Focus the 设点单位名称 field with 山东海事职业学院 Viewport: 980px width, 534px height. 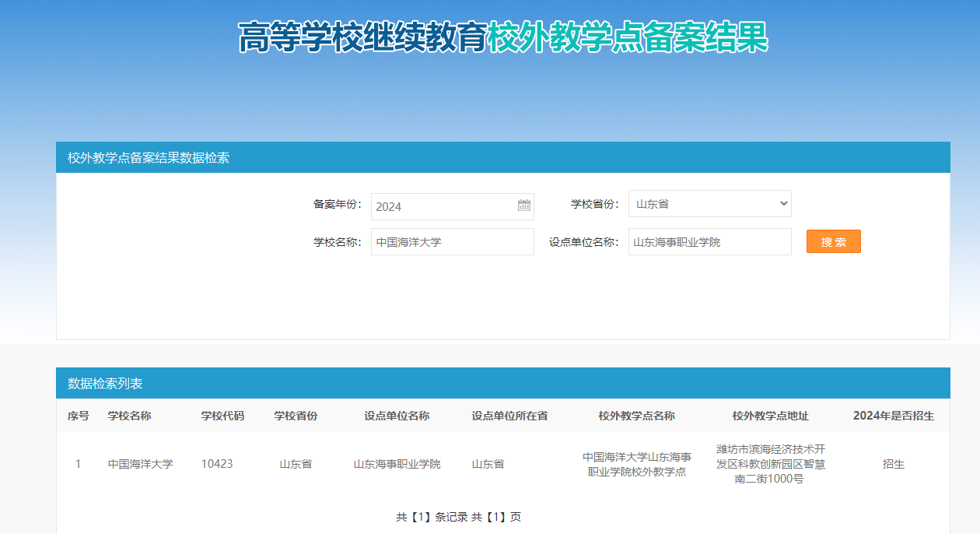tap(709, 242)
